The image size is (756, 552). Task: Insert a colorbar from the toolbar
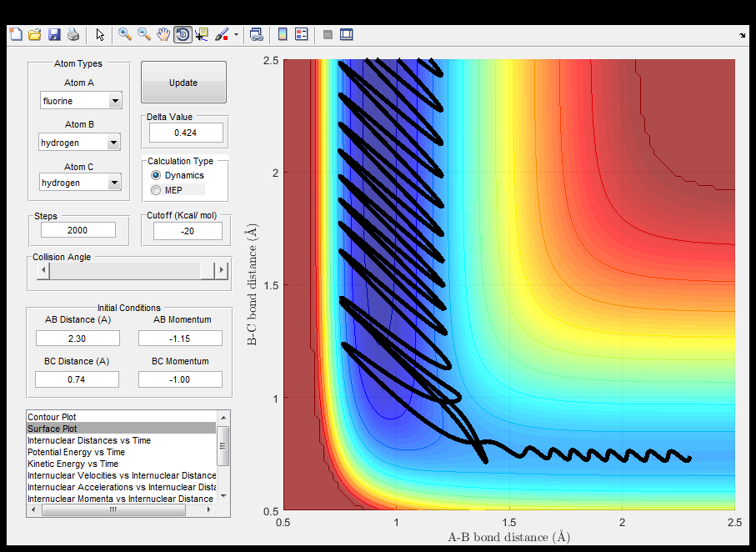(283, 34)
